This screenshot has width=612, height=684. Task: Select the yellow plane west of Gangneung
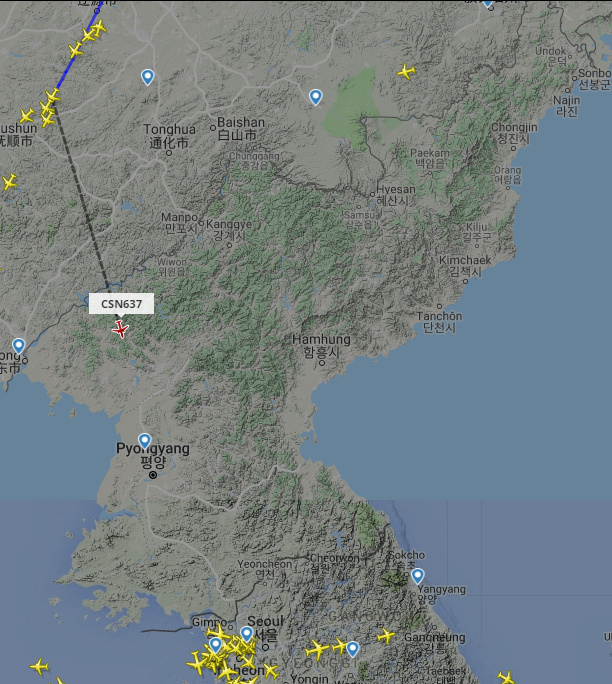[x=386, y=636]
